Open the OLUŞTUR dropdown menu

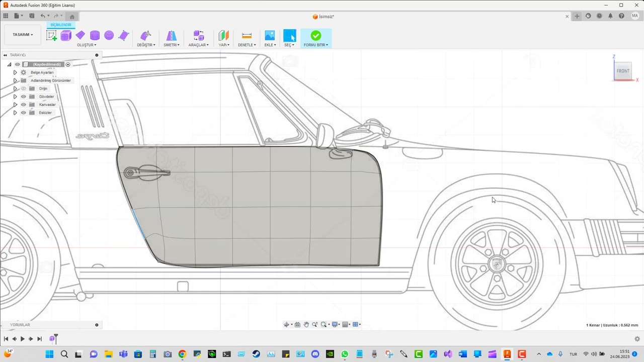coord(87,45)
